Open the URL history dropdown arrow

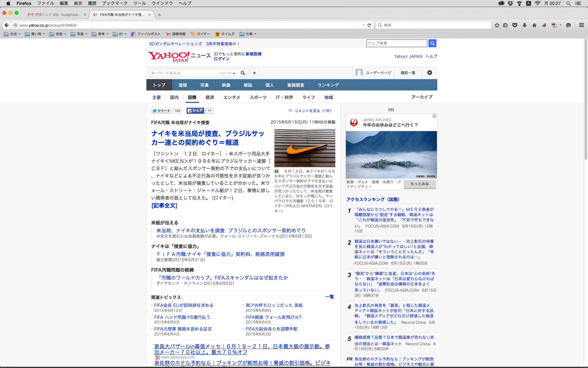pyautogui.click(x=364, y=25)
